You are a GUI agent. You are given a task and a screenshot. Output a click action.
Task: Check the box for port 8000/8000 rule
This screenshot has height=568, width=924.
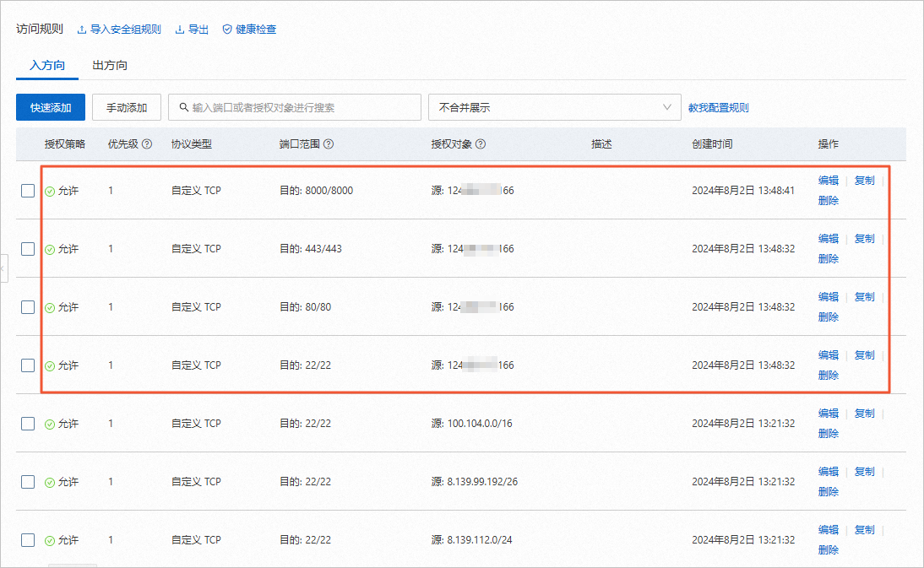pyautogui.click(x=28, y=191)
